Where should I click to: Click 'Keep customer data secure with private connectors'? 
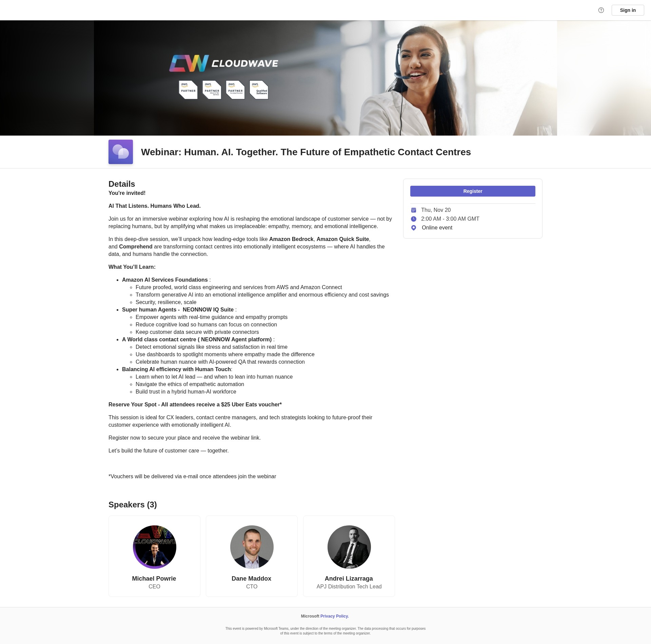(197, 332)
